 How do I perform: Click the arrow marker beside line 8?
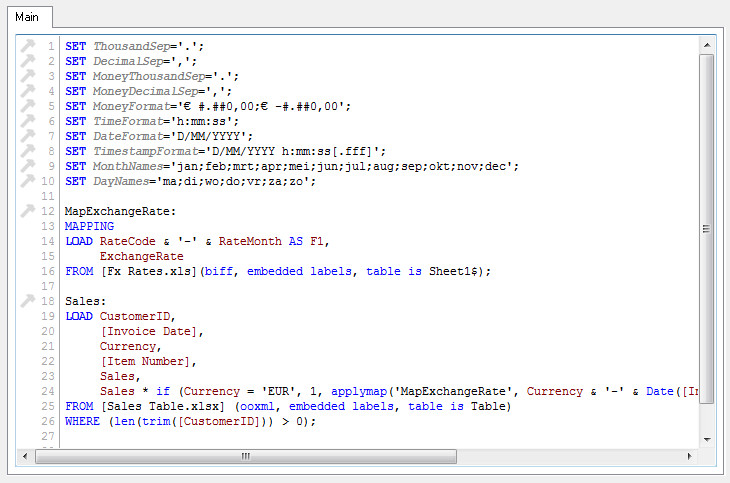click(27, 150)
